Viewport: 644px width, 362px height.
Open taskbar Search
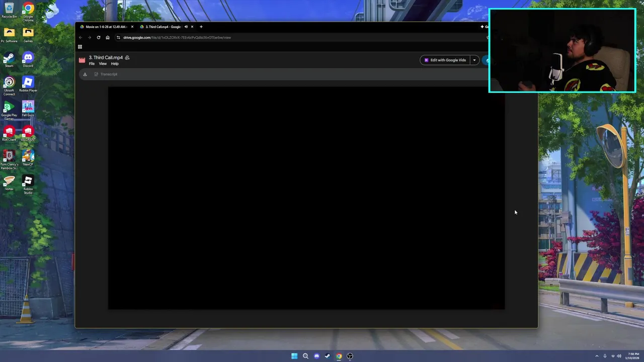(305, 356)
